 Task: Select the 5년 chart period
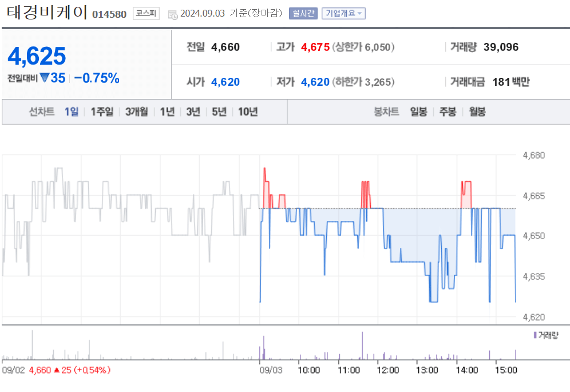(219, 112)
